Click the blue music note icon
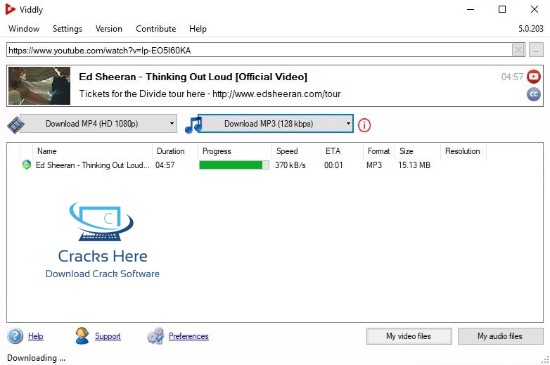 tap(193, 124)
